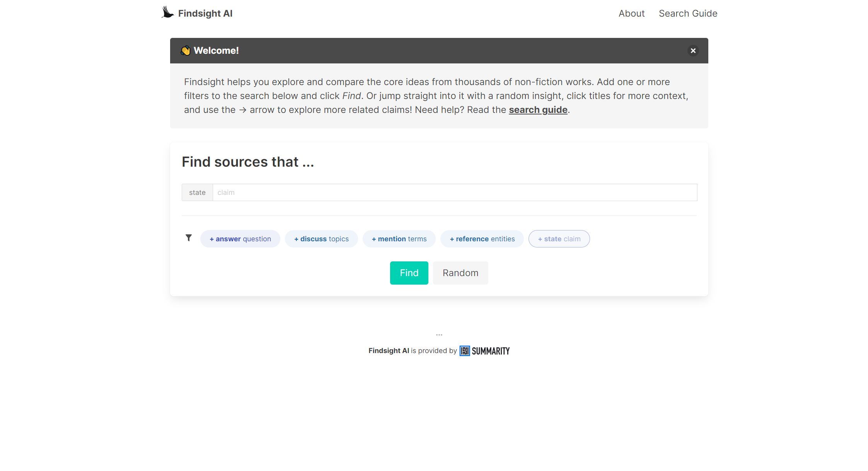Click the ellipsis icon above the footer

[439, 334]
